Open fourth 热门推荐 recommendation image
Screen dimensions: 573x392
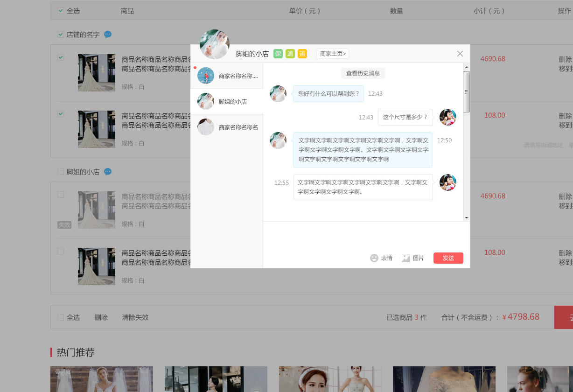tap(444, 379)
